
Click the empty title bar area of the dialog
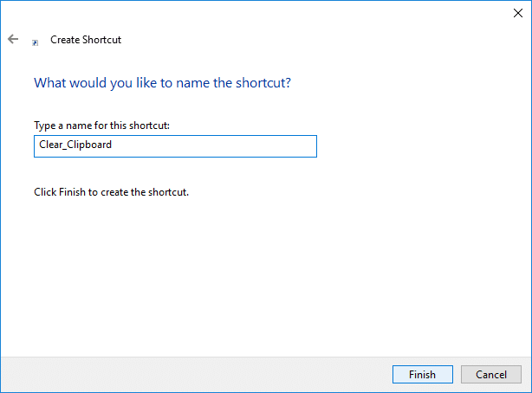pos(260,13)
